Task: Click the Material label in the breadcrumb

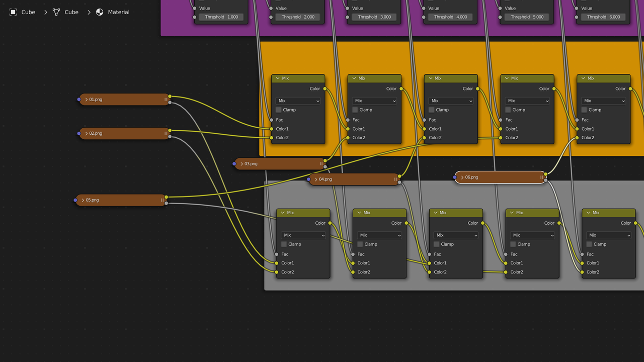Action: click(119, 12)
